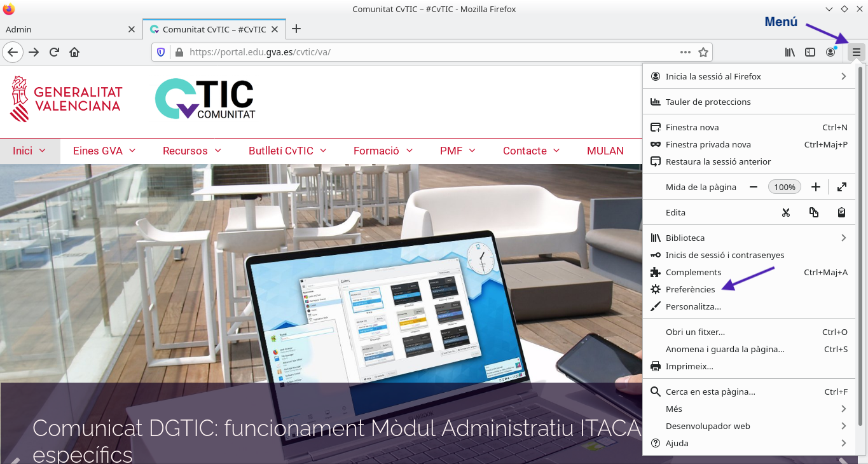Open the Contacte dropdown

click(x=532, y=151)
